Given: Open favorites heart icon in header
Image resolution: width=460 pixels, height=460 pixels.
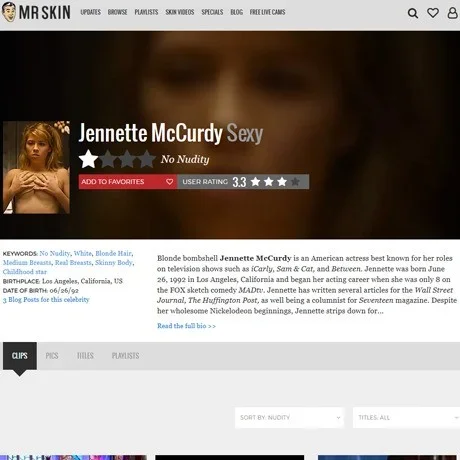Looking at the screenshot, I should click(433, 13).
